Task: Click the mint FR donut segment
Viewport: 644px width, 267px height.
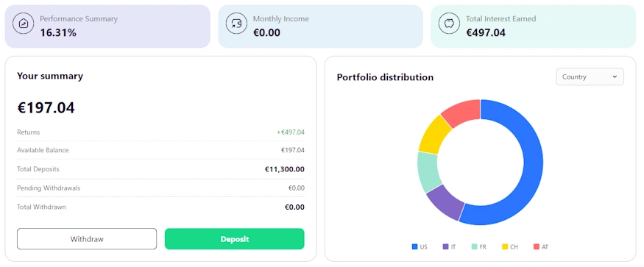Action: (428, 171)
